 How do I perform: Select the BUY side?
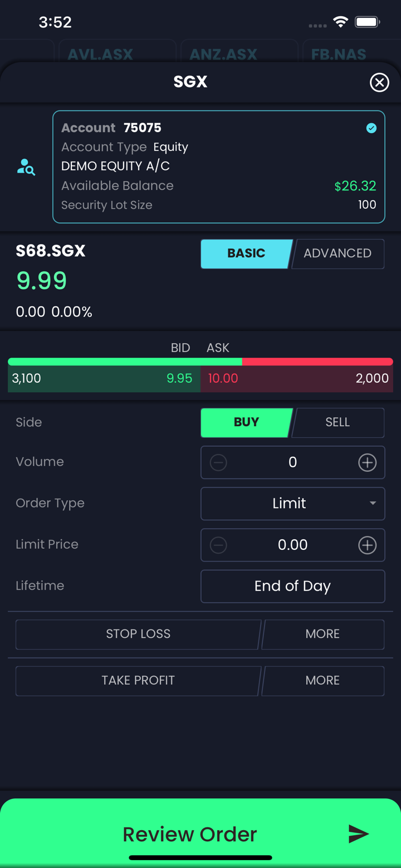pyautogui.click(x=246, y=422)
